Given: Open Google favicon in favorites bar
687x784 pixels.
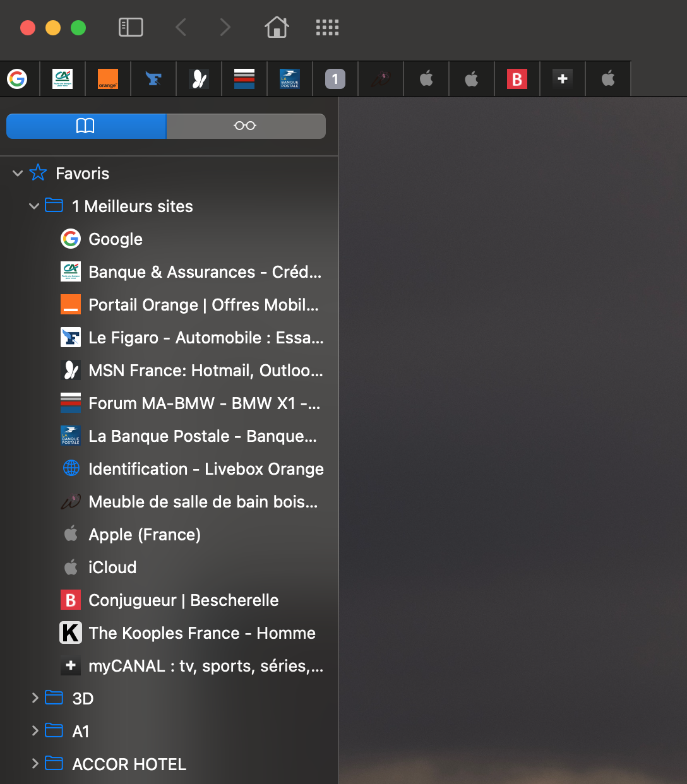Looking at the screenshot, I should [x=17, y=79].
